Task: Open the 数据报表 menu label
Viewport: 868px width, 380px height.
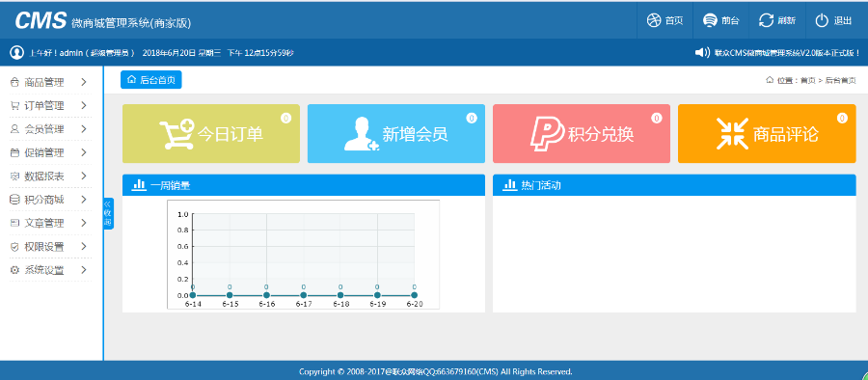Action: 44,176
